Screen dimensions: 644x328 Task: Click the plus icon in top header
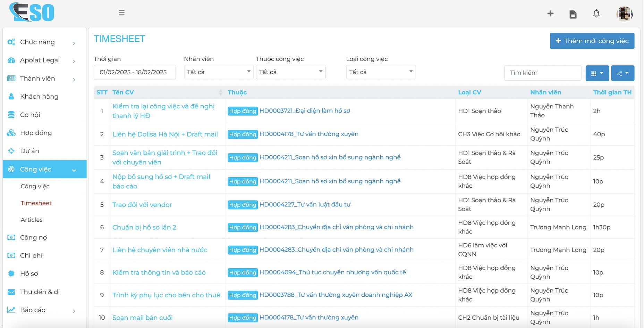tap(550, 14)
